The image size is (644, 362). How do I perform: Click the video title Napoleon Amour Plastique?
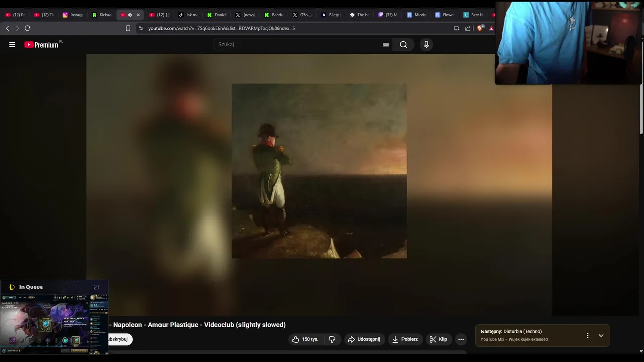(197, 325)
